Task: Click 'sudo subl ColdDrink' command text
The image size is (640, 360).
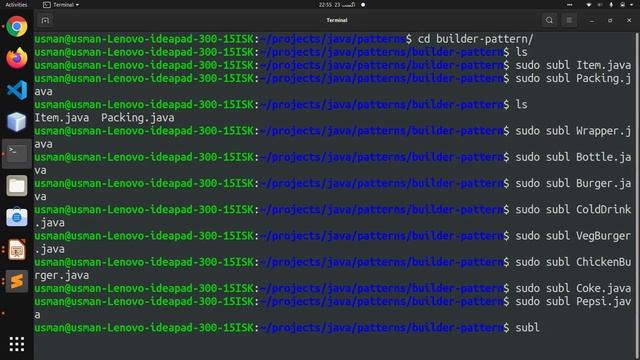Action: coord(573,210)
